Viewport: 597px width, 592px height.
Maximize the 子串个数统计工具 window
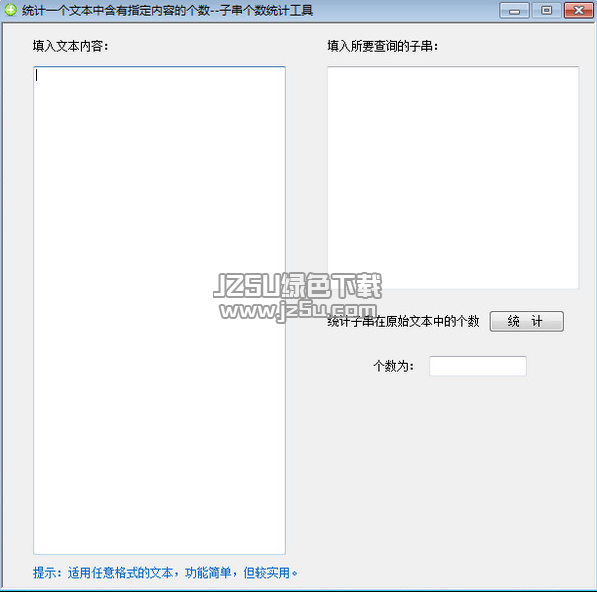point(546,10)
